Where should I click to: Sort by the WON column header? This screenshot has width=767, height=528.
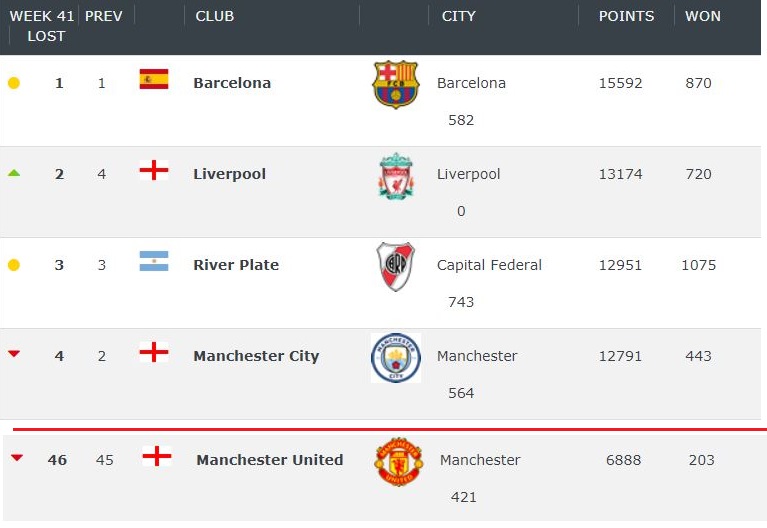[x=703, y=16]
